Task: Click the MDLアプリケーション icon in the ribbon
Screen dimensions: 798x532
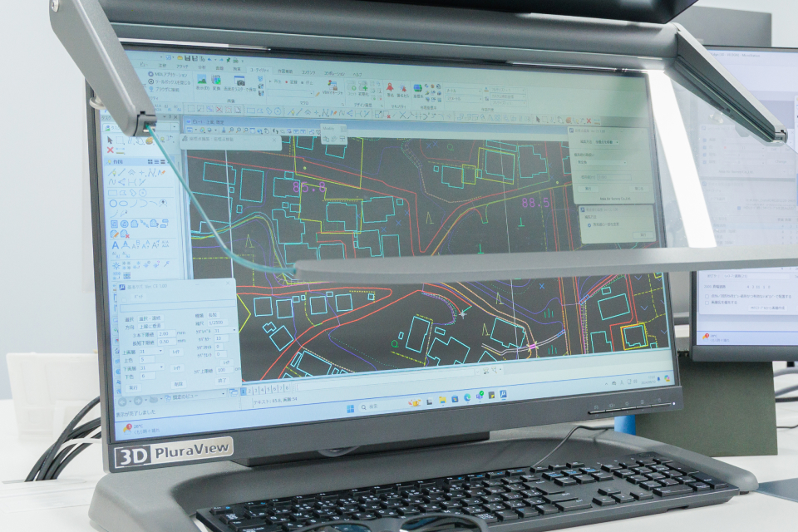Action: pyautogui.click(x=150, y=74)
